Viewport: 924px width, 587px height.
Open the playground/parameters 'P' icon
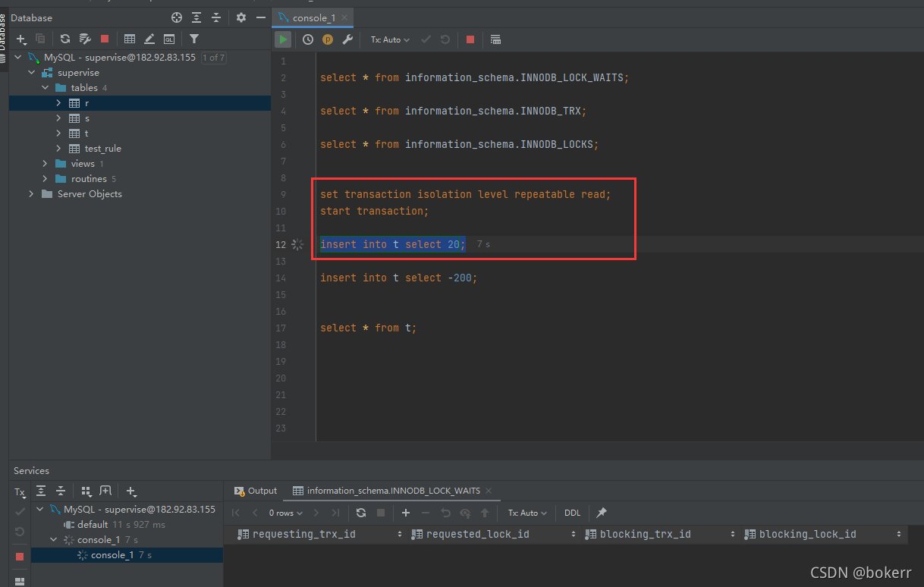click(x=328, y=39)
